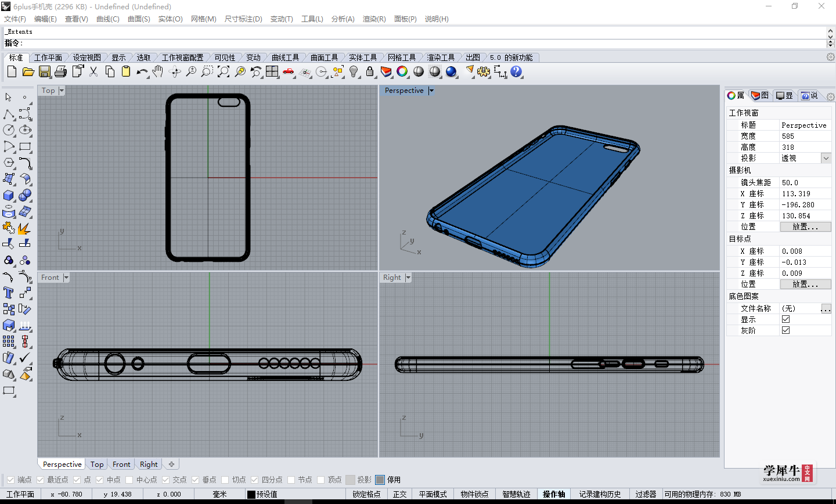Viewport: 836px width, 504px height.
Task: Open the Right viewport title dropdown
Action: 408,278
